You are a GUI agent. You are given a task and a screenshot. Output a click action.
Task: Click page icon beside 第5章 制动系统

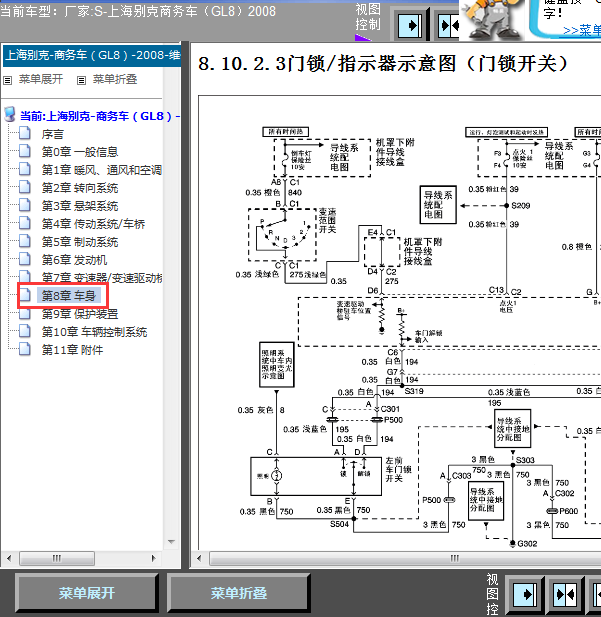25,241
